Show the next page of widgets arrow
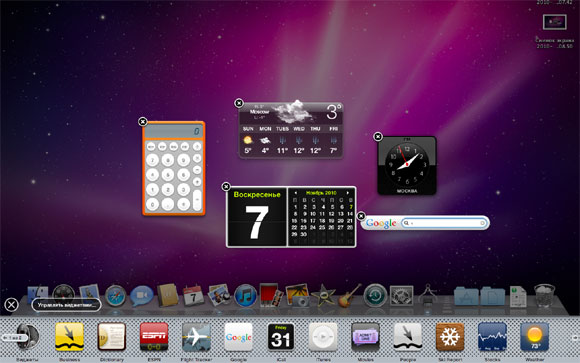Screen dimensions: 580x363 tap(576, 337)
